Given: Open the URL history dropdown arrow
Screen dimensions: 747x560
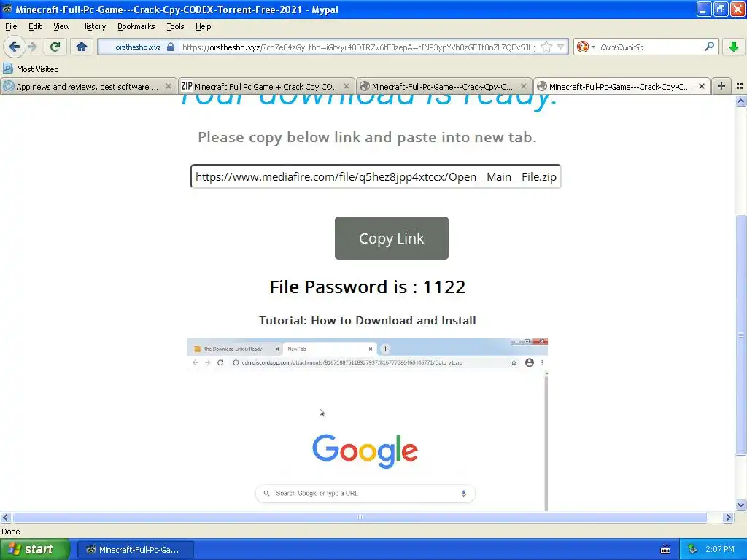Looking at the screenshot, I should (x=561, y=47).
